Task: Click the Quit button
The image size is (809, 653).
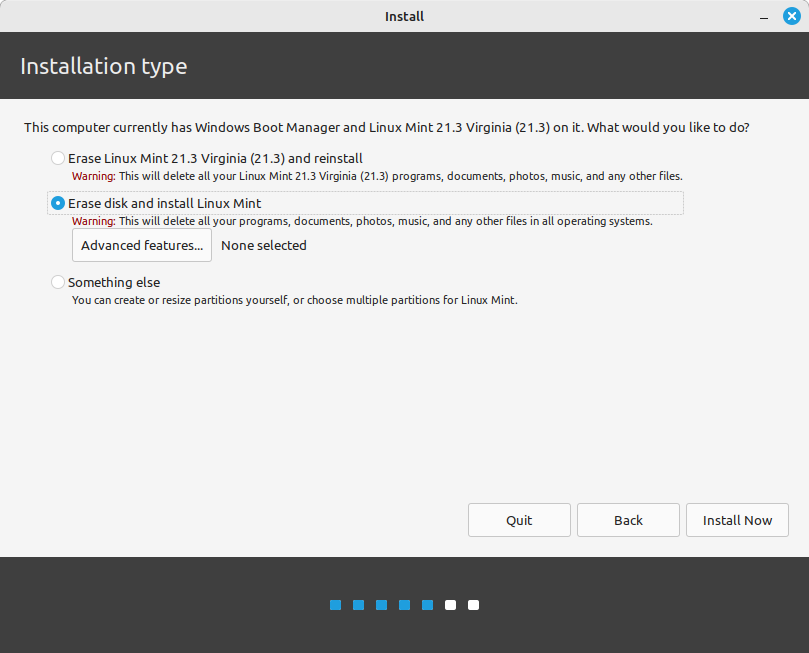Action: point(519,520)
